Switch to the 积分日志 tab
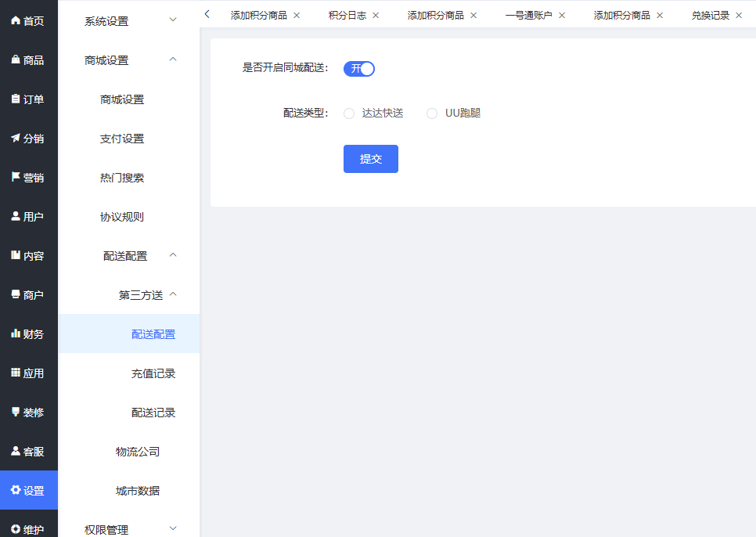Viewport: 756px width, 537px height. coord(347,15)
